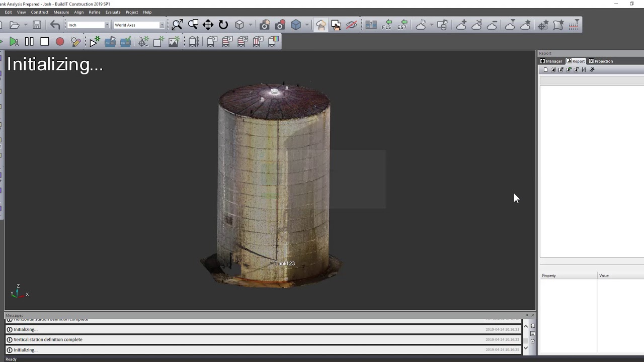The height and width of the screenshot is (362, 644).
Task: Toggle the hide entities eye icon
Action: click(x=352, y=25)
